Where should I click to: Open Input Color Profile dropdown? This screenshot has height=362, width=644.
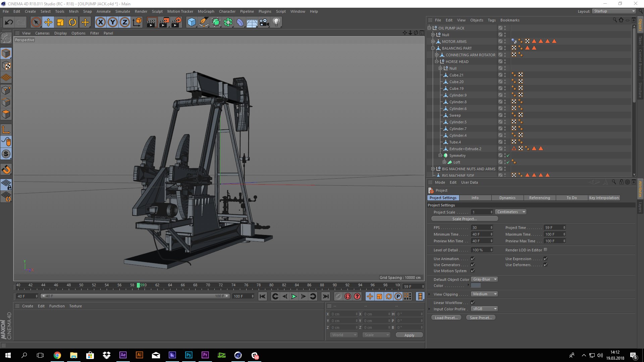coord(484,309)
